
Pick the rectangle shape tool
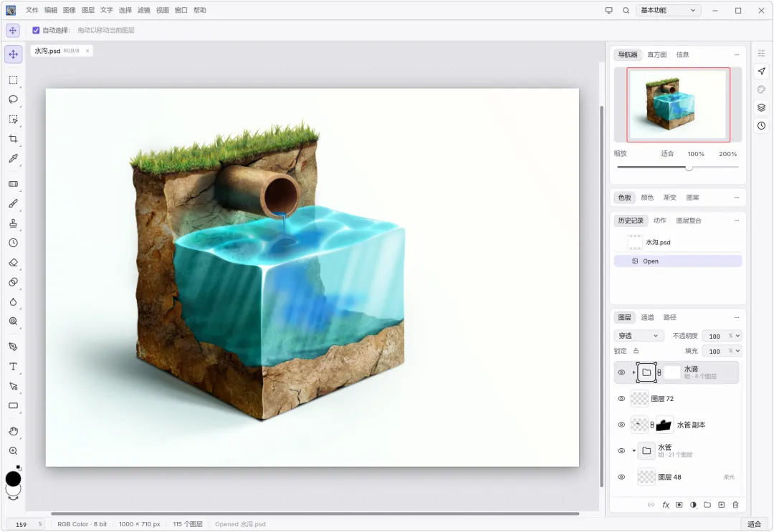(x=14, y=406)
